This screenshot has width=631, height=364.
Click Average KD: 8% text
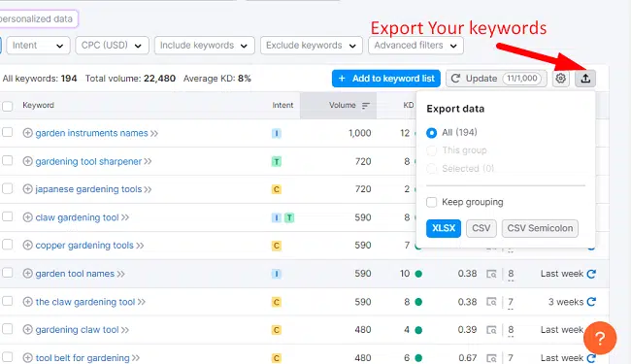(x=216, y=79)
